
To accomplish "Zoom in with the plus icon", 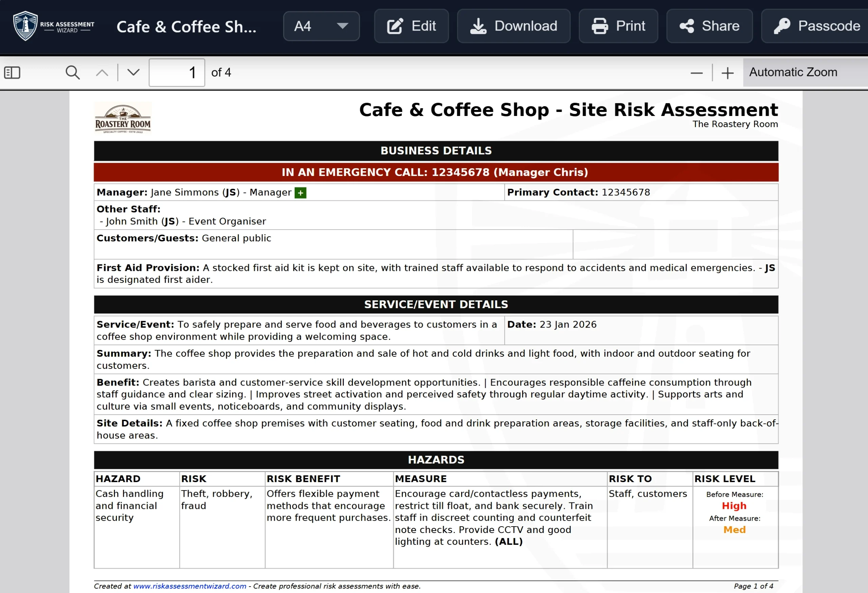I will tap(727, 73).
